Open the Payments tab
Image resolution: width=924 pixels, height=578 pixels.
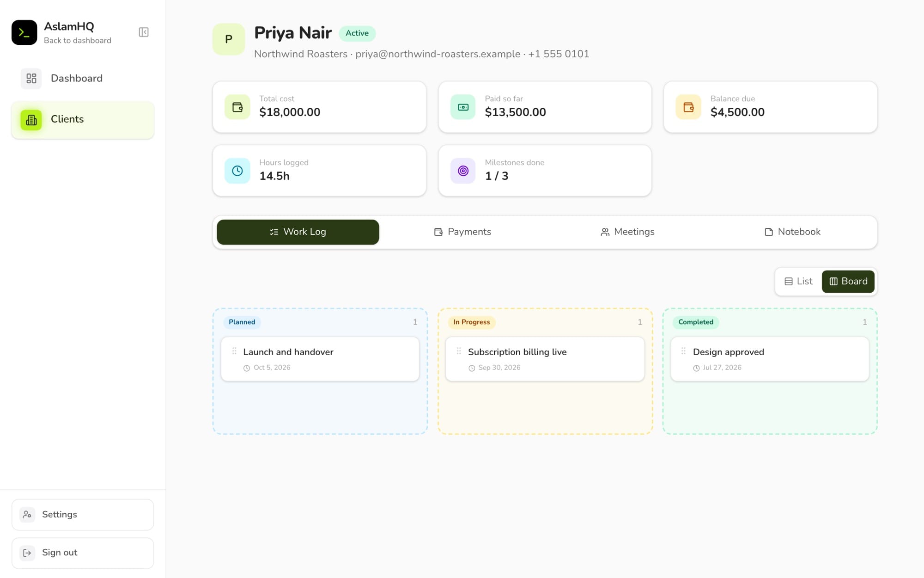(462, 232)
